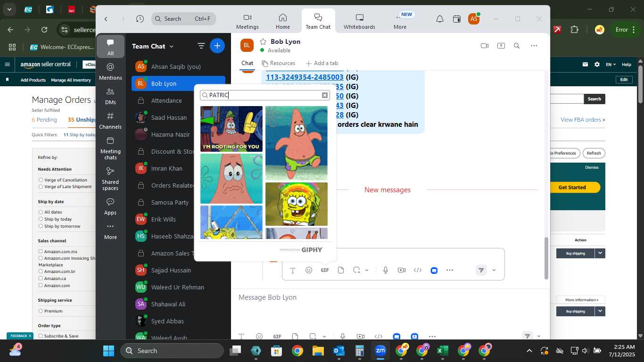Open Mentions in the sidebar
644x362 pixels.
pos(110,72)
